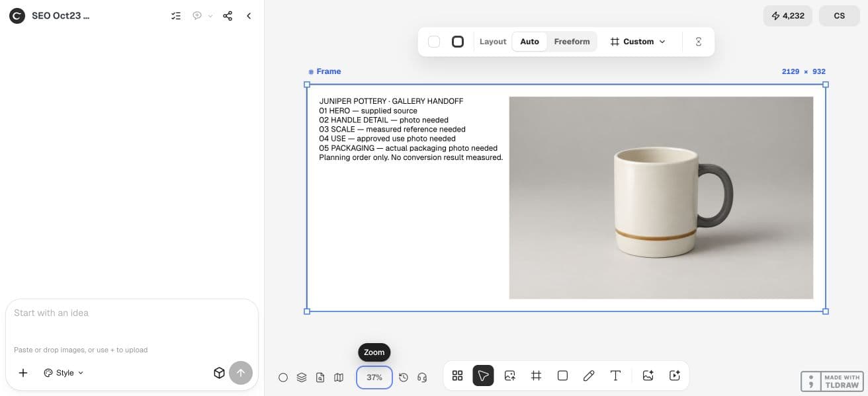
Task: Open the image upload tool
Action: click(x=509, y=376)
